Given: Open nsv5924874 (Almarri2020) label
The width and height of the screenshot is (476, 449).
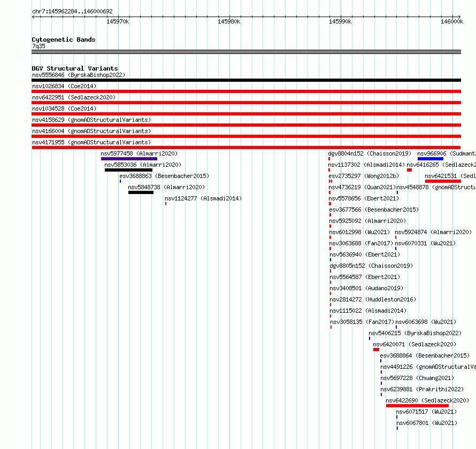Looking at the screenshot, I should 433,232.
